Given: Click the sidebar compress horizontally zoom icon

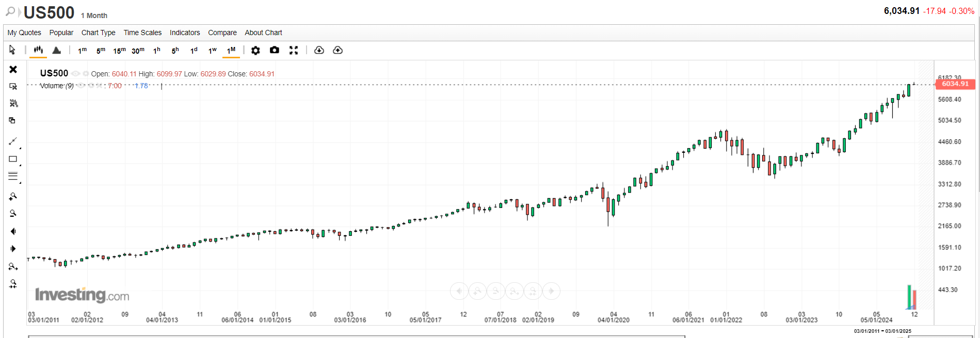Looking at the screenshot, I should [x=13, y=284].
